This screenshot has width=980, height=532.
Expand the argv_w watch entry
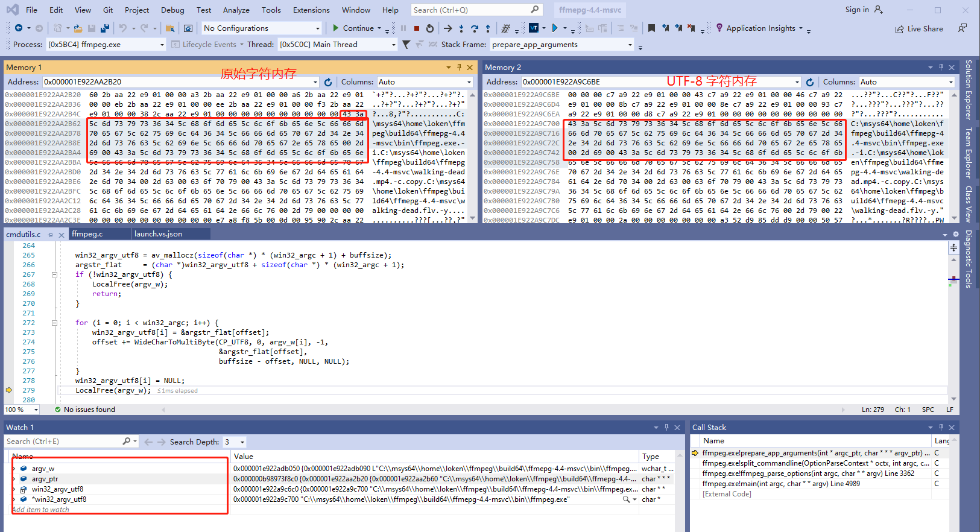point(14,469)
